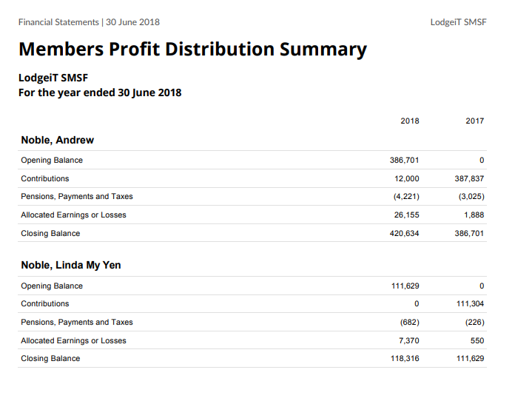532x401 pixels.
Task: Select the 2018 column header
Action: click(409, 121)
